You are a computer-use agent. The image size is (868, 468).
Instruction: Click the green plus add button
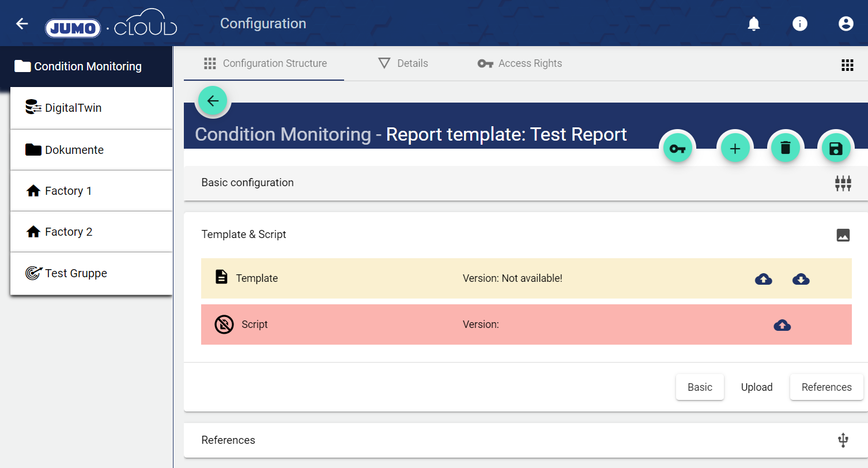tap(735, 149)
